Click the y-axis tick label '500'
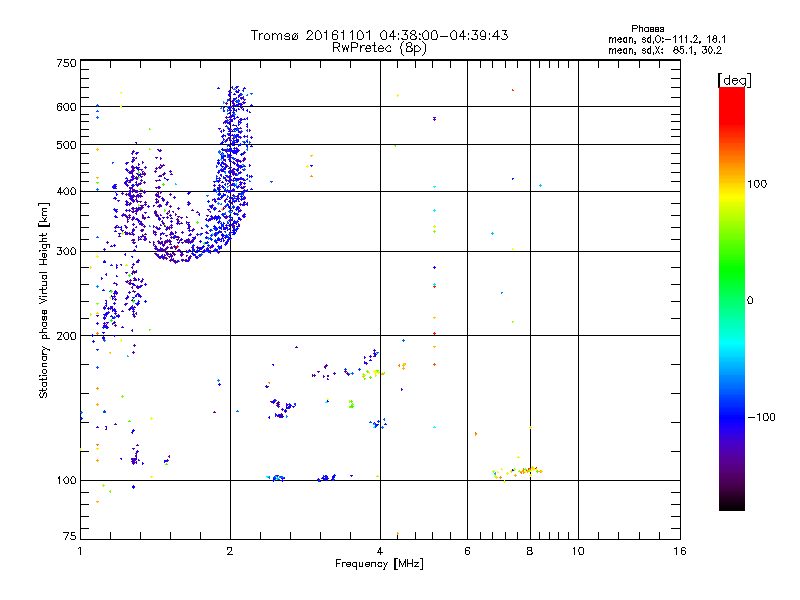 click(66, 145)
